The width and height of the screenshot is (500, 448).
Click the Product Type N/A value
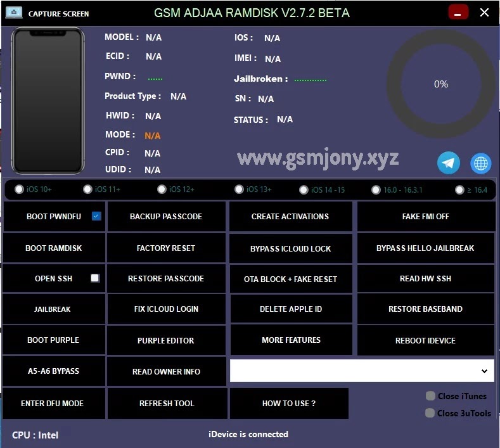179,96
